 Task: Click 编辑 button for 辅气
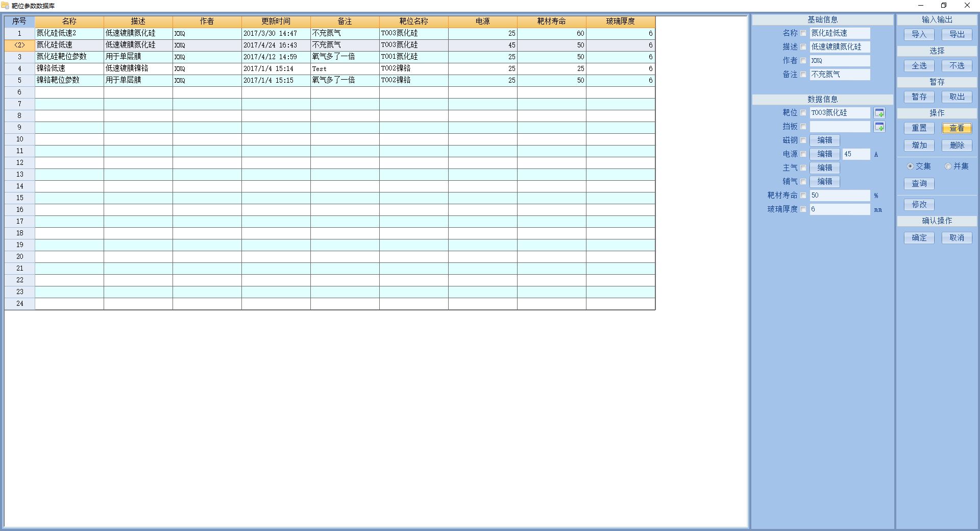coord(825,182)
